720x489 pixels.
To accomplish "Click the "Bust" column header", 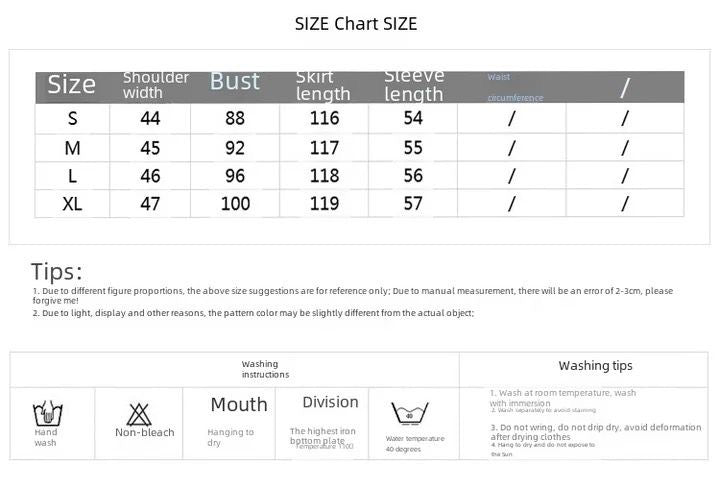I will tap(235, 81).
